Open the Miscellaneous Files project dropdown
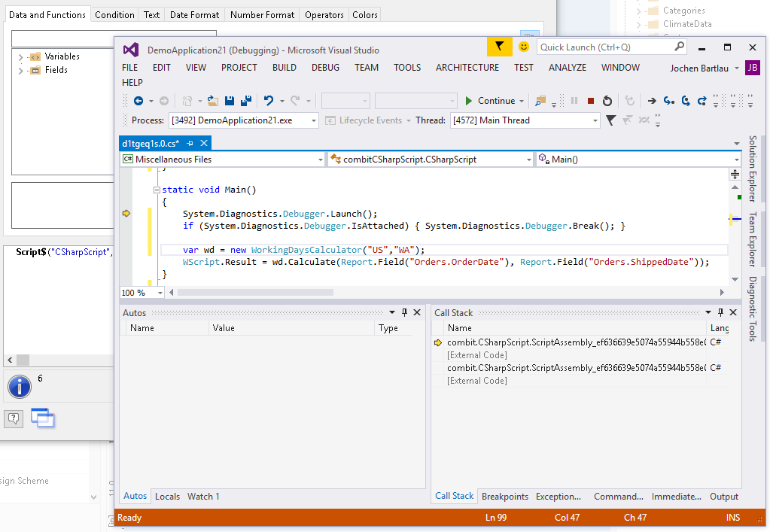The width and height of the screenshot is (770, 532). click(x=320, y=160)
